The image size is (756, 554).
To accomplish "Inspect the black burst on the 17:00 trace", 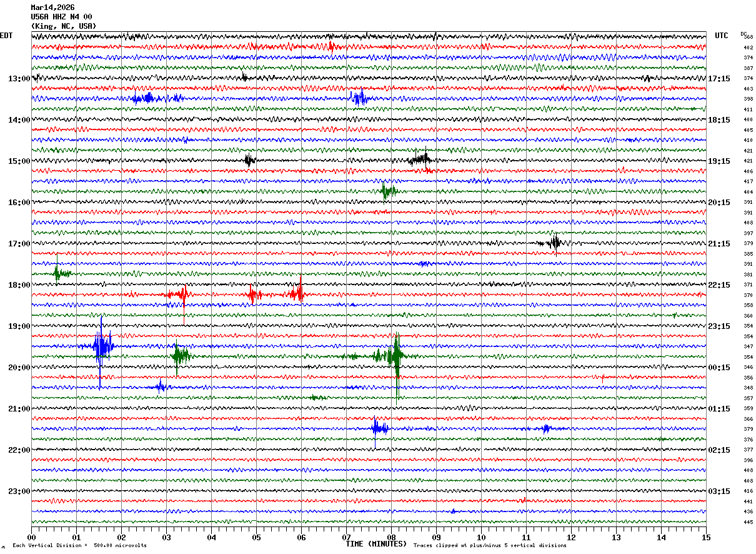I will (x=554, y=243).
